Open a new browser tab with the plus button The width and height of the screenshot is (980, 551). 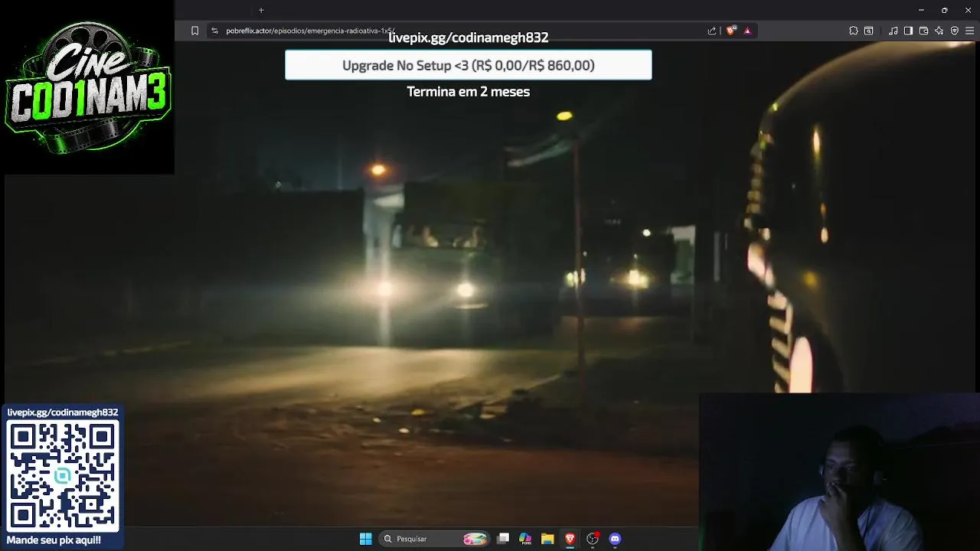261,10
